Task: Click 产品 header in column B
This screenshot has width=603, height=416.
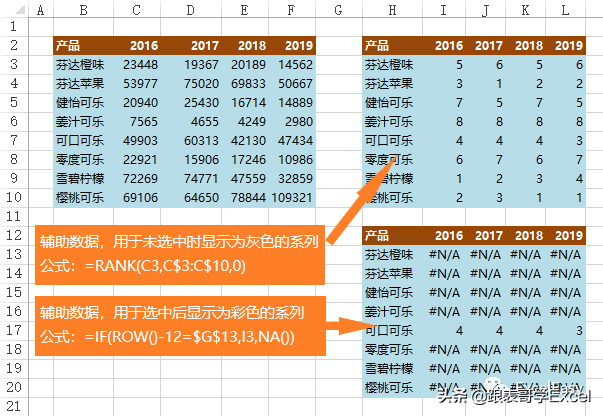Action: tap(83, 46)
